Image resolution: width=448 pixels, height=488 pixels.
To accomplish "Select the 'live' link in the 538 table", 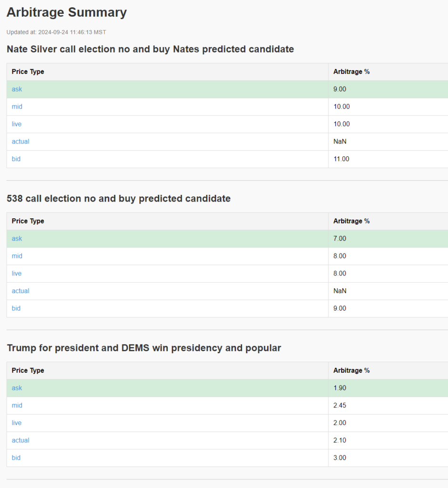I will pos(17,274).
